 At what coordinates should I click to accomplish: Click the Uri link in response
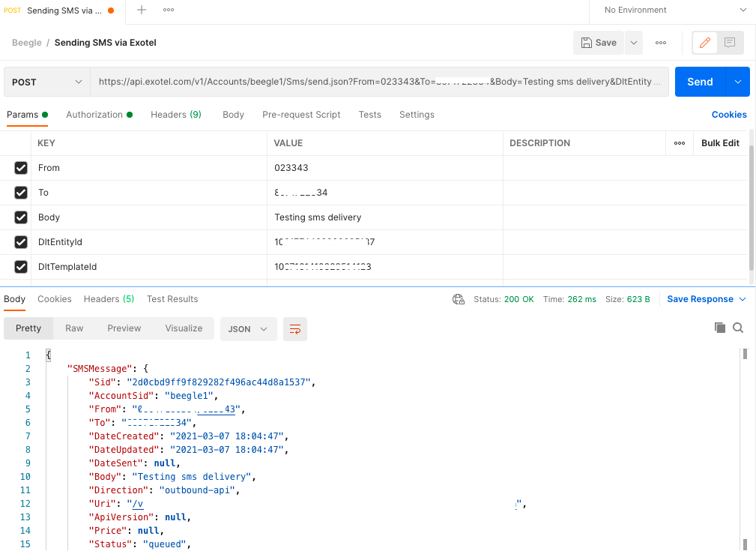click(x=138, y=504)
